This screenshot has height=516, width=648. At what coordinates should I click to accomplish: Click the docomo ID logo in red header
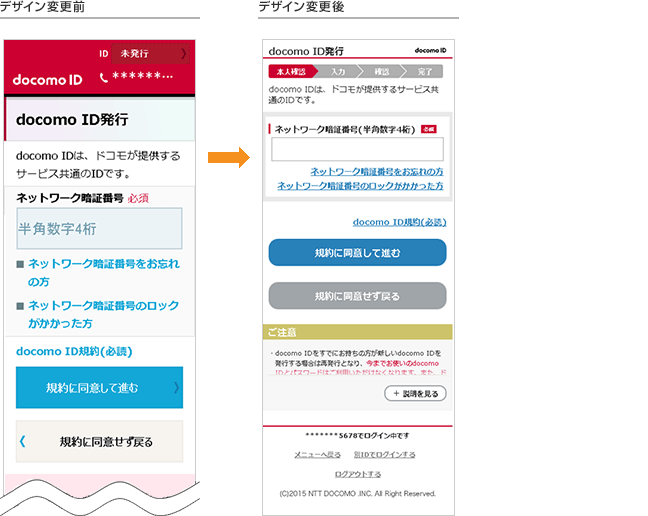tap(47, 79)
